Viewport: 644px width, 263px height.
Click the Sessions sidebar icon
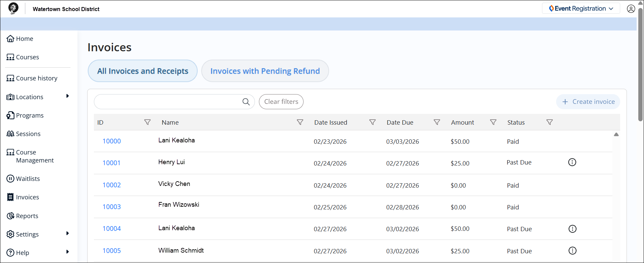10,134
